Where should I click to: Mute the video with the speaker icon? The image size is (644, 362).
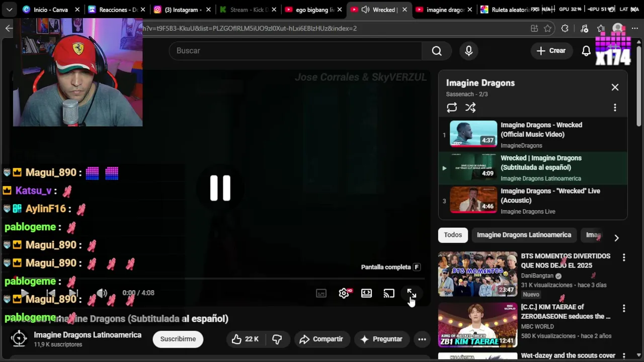click(x=102, y=293)
